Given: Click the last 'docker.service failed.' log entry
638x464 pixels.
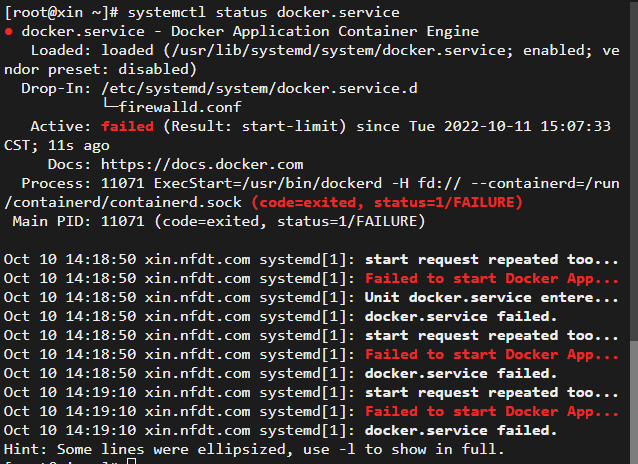Looking at the screenshot, I should click(461, 430).
